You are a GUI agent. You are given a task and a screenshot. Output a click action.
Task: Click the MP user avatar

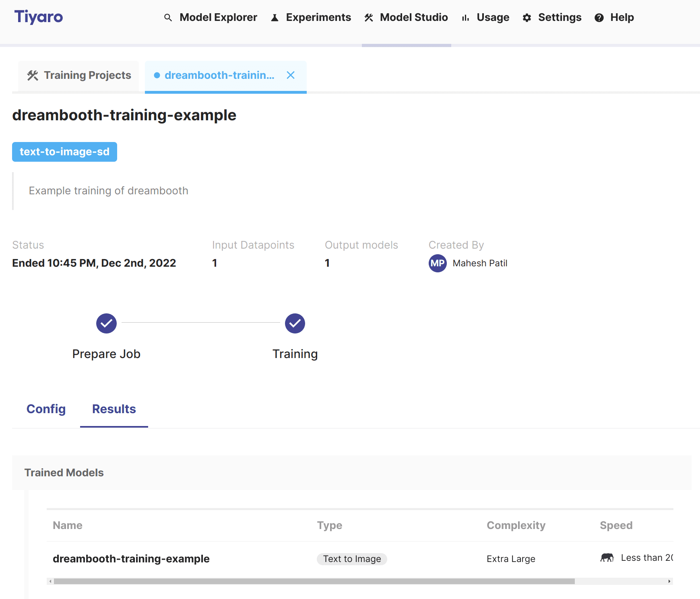[438, 263]
